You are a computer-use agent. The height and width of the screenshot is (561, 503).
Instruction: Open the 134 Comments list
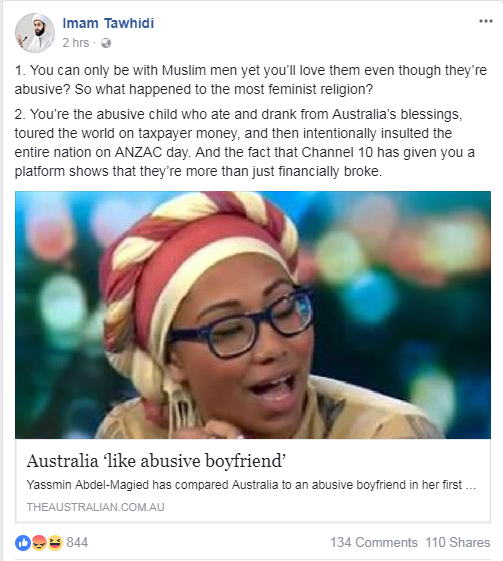click(x=373, y=542)
